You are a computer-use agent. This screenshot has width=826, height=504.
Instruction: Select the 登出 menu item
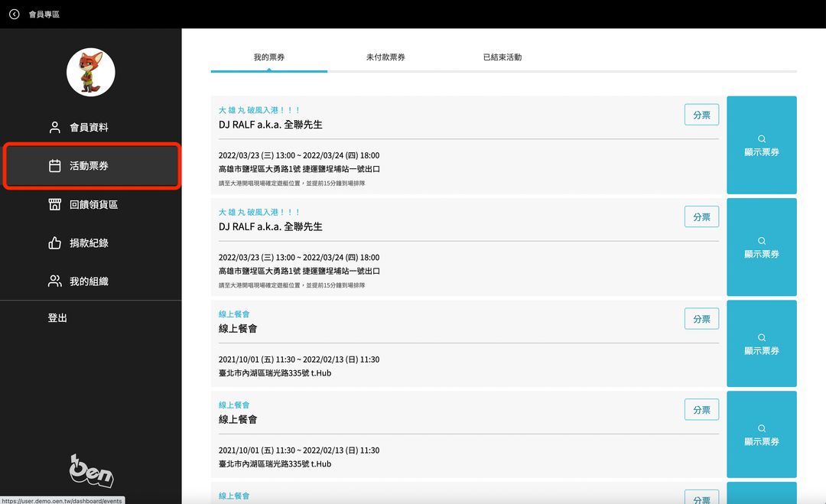point(58,318)
